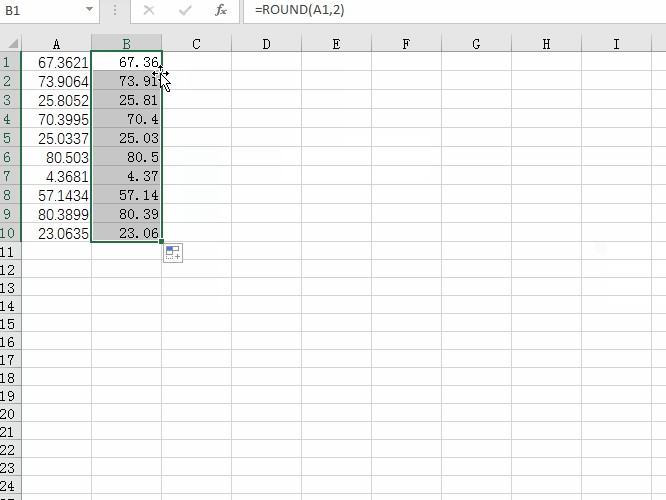
Task: Select column C header
Action: click(196, 44)
